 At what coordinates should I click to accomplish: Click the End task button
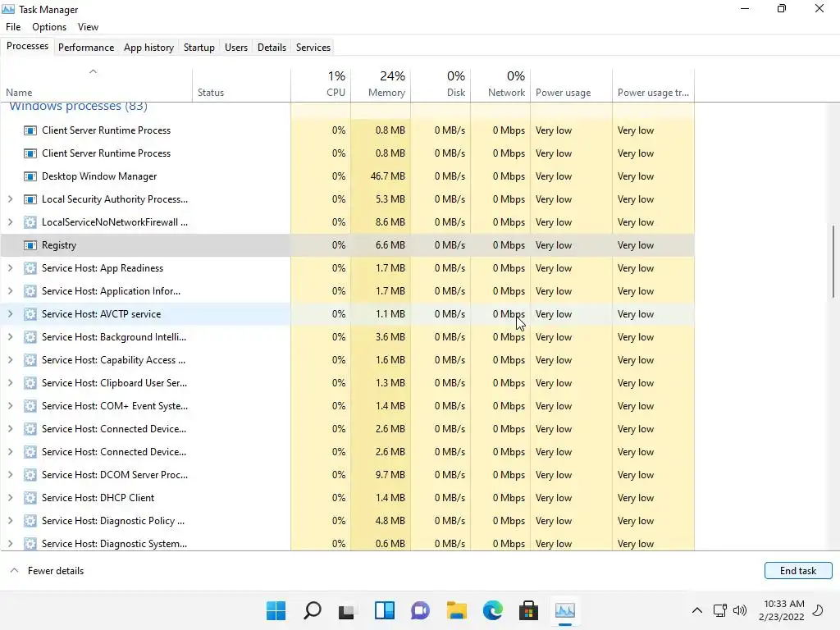click(x=798, y=571)
